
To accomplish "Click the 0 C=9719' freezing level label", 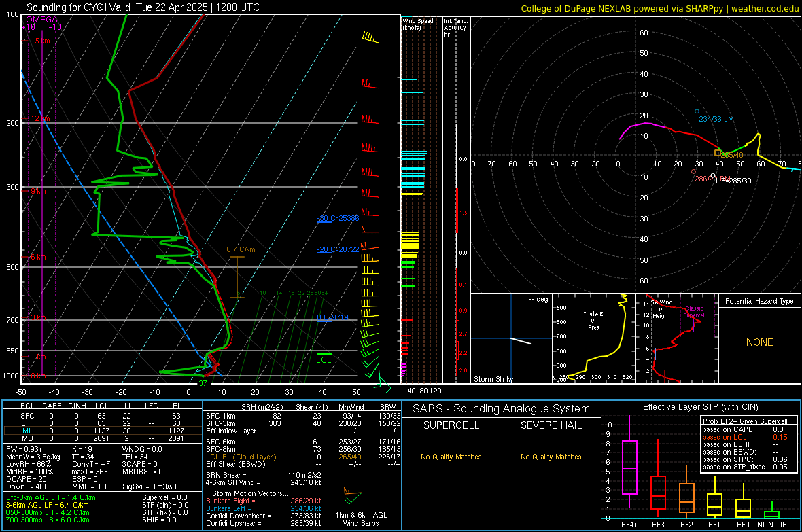I will pos(333,317).
